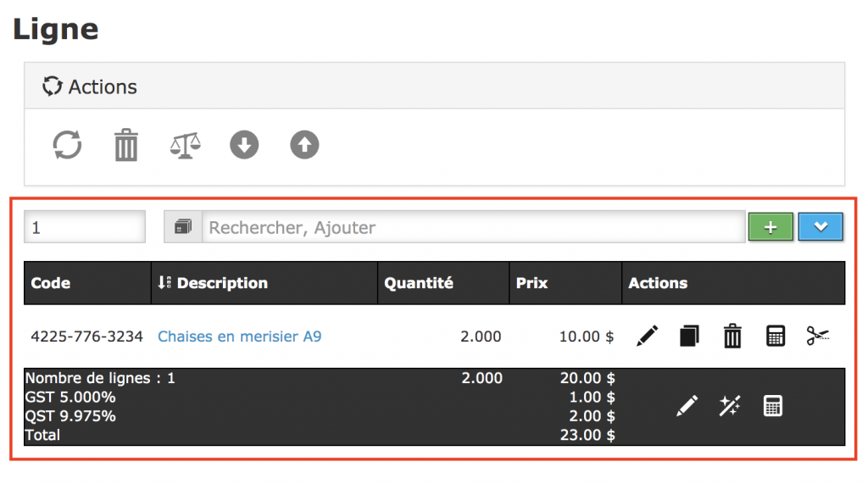Screen dimensions: 868x484
Task: Expand the blue dropdown chevron button
Action: (x=820, y=227)
